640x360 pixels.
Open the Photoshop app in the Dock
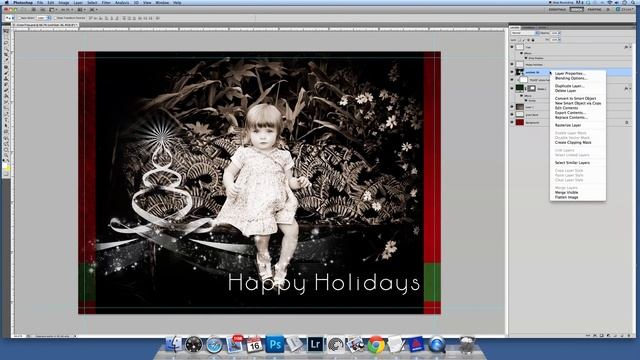point(275,344)
